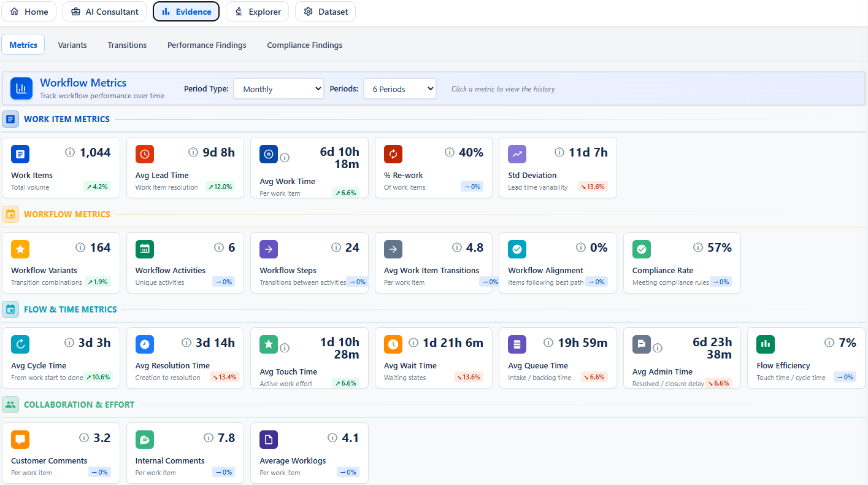This screenshot has height=485, width=868.
Task: Click the Flow Efficiency bar chart icon
Action: tap(765, 344)
